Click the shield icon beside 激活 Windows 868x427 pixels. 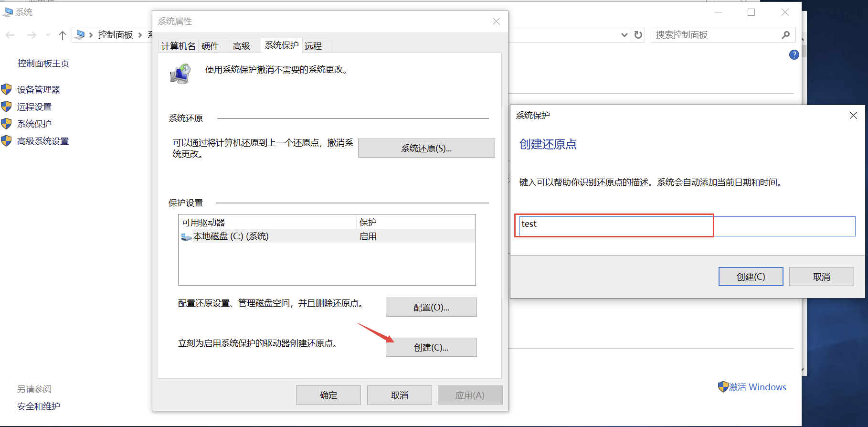coord(723,387)
